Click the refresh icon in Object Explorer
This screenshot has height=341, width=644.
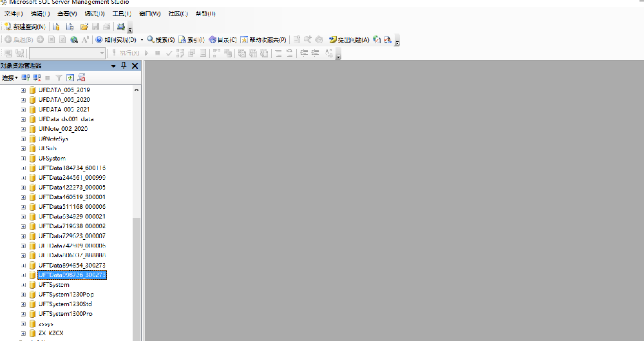70,78
